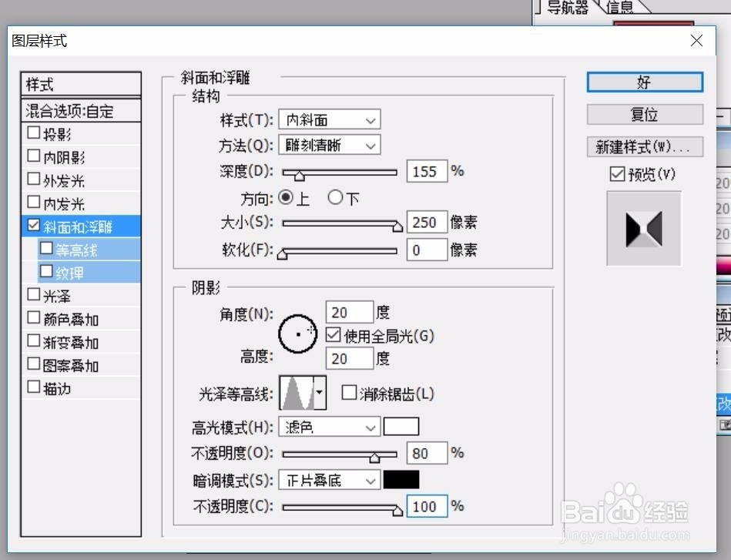Click the 复位 reset button
Screen dimensions: 731x560
click(x=644, y=114)
